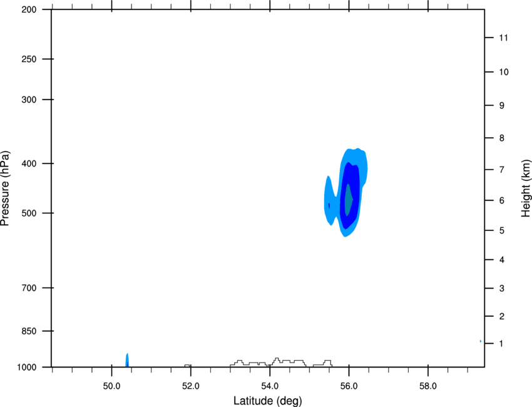Click the Latitude (deg) axis title
The image size is (532, 407).
[x=267, y=401]
